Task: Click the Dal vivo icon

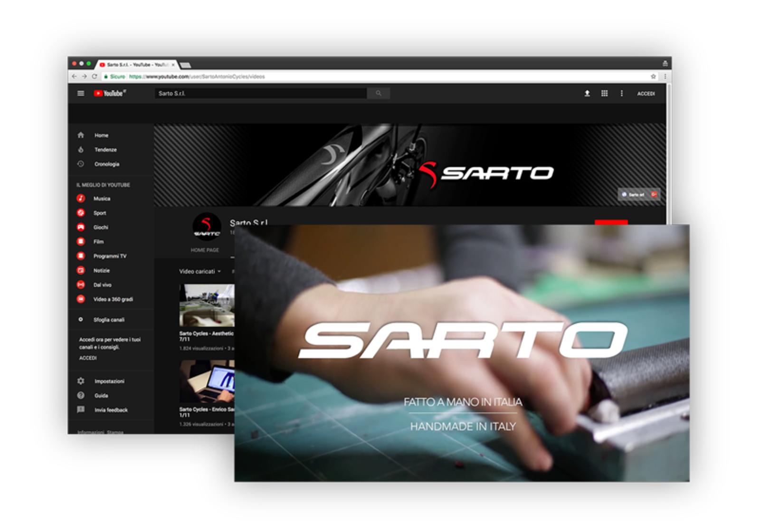Action: tap(81, 285)
